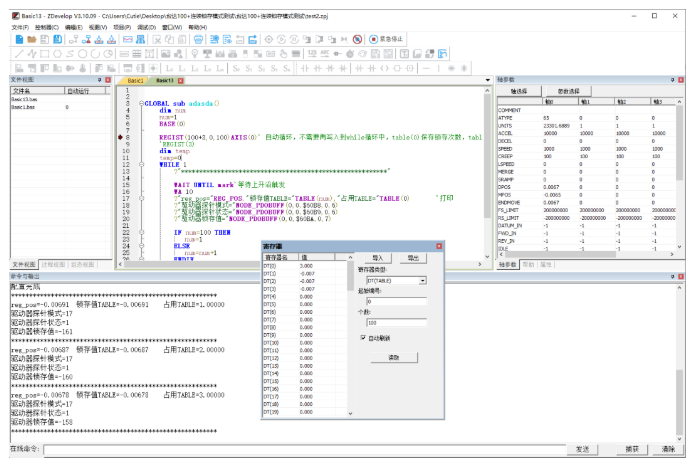Select the SPEED row in axis parameters

[x=587, y=149]
